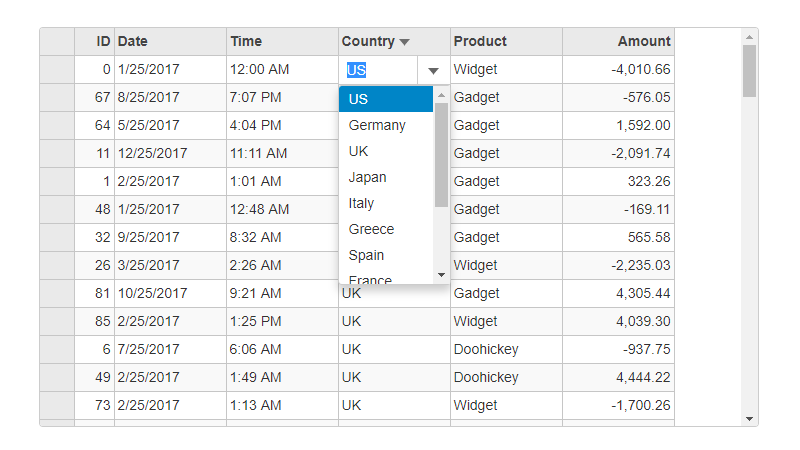Click the grid vertical scrollbar thumb
This screenshot has height=450, width=800.
pyautogui.click(x=749, y=71)
